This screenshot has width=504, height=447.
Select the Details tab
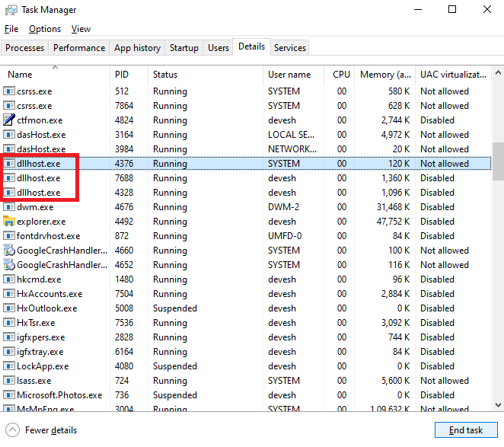click(x=251, y=46)
